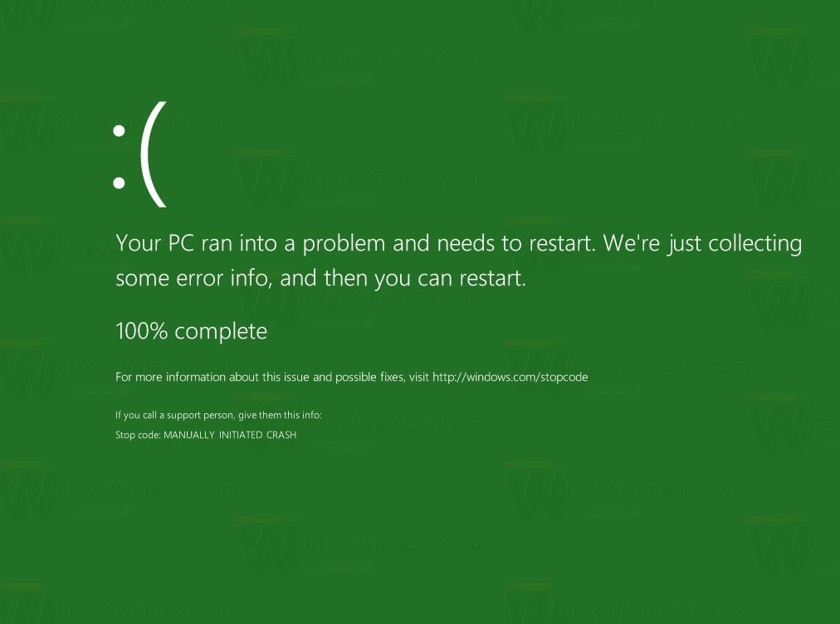840x624 pixels.
Task: Click the words 'needs to restart' in heading
Action: [x=516, y=243]
